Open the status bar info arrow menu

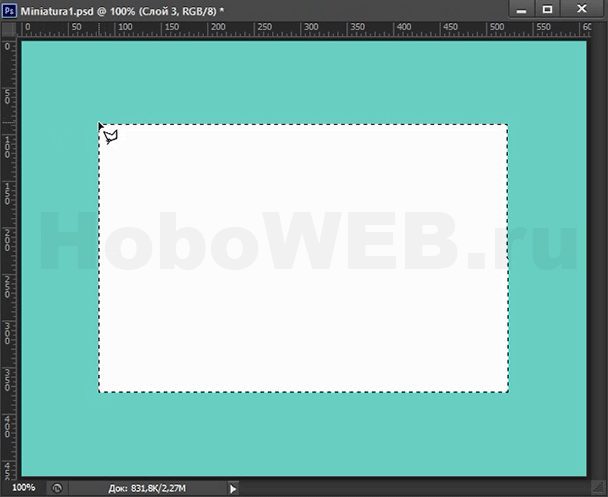coord(233,489)
